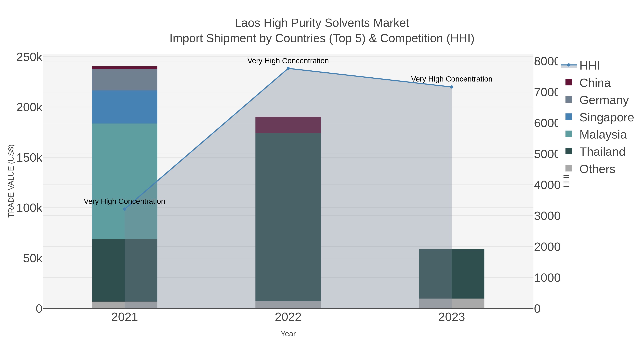This screenshot has width=644, height=362.
Task: Click 'Very High Concentration' label at 2021
Action: pos(124,201)
